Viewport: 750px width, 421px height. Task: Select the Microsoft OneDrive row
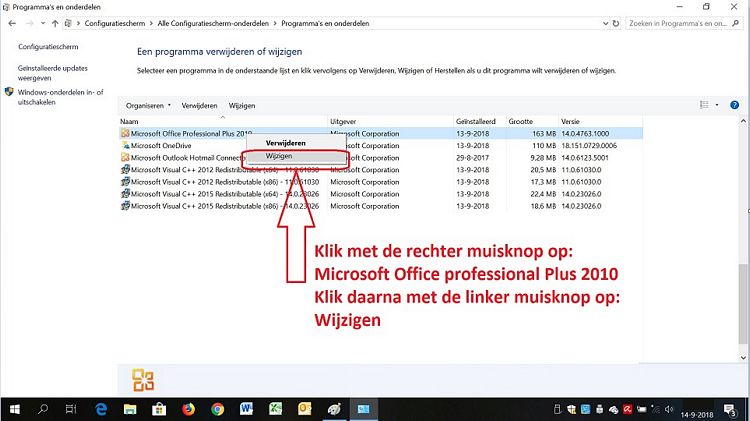[x=380, y=145]
